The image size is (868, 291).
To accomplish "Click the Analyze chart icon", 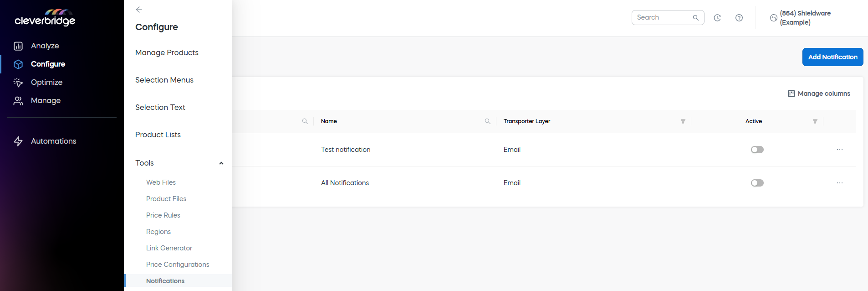I will pos(18,46).
